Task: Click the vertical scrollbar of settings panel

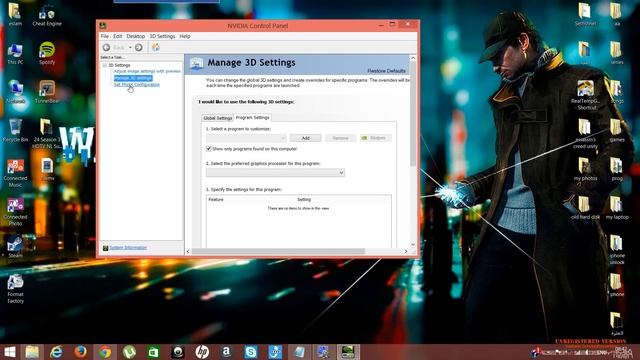Action: coord(413,114)
